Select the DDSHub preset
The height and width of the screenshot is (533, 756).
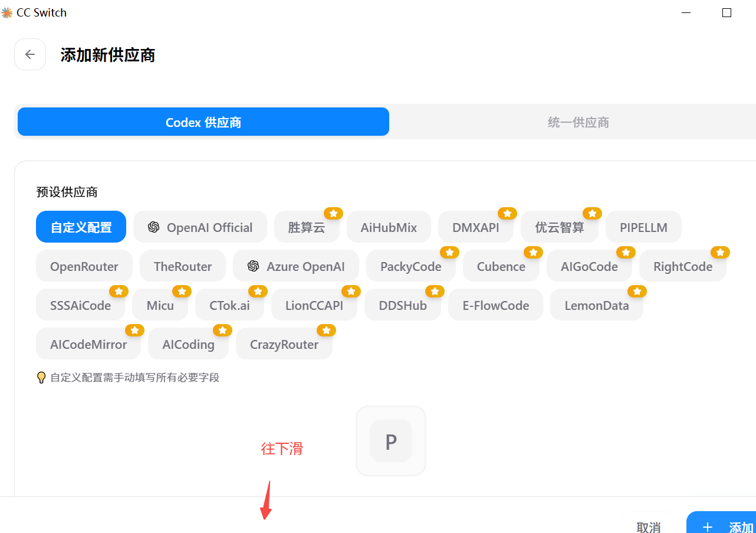pyautogui.click(x=403, y=305)
